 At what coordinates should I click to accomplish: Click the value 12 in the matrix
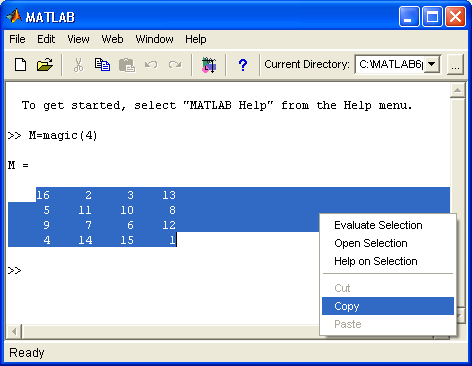[169, 225]
